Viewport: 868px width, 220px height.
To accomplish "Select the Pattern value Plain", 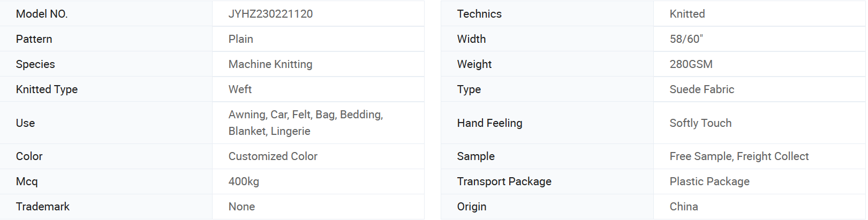I will [x=240, y=39].
